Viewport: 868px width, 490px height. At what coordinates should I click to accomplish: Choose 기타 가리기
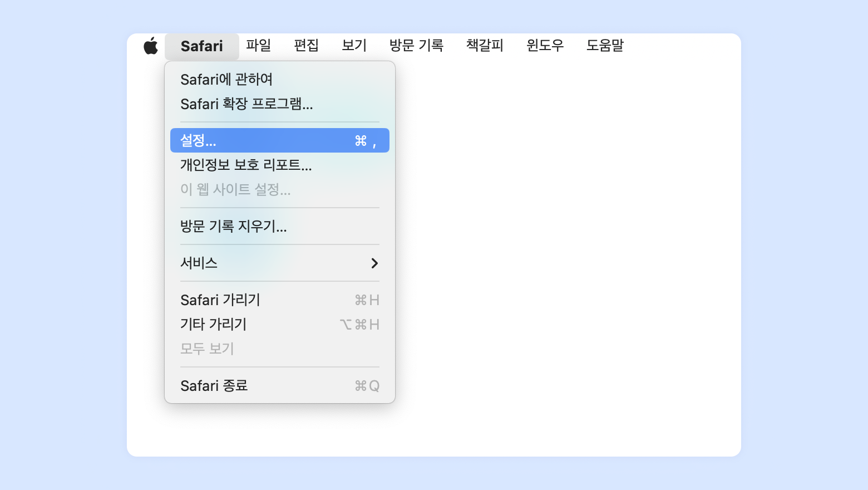280,324
